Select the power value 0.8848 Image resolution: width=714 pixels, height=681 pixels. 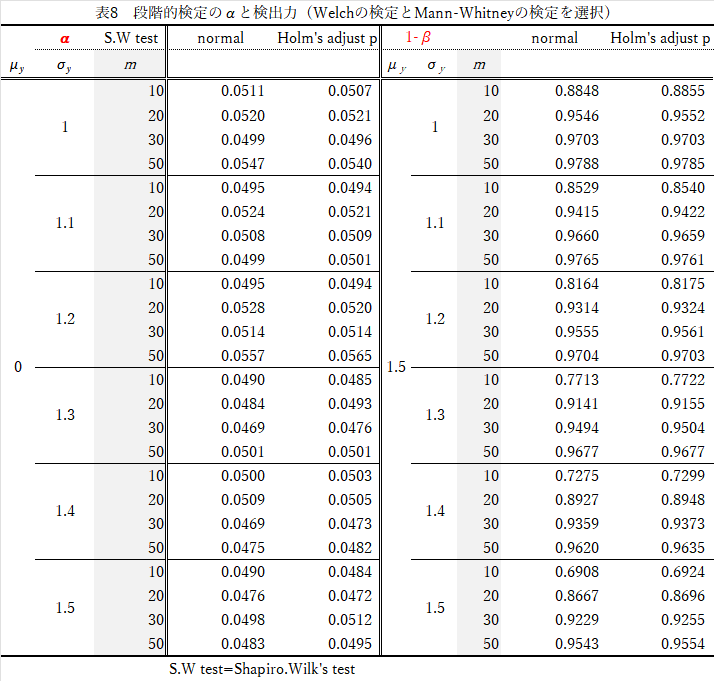point(577,91)
